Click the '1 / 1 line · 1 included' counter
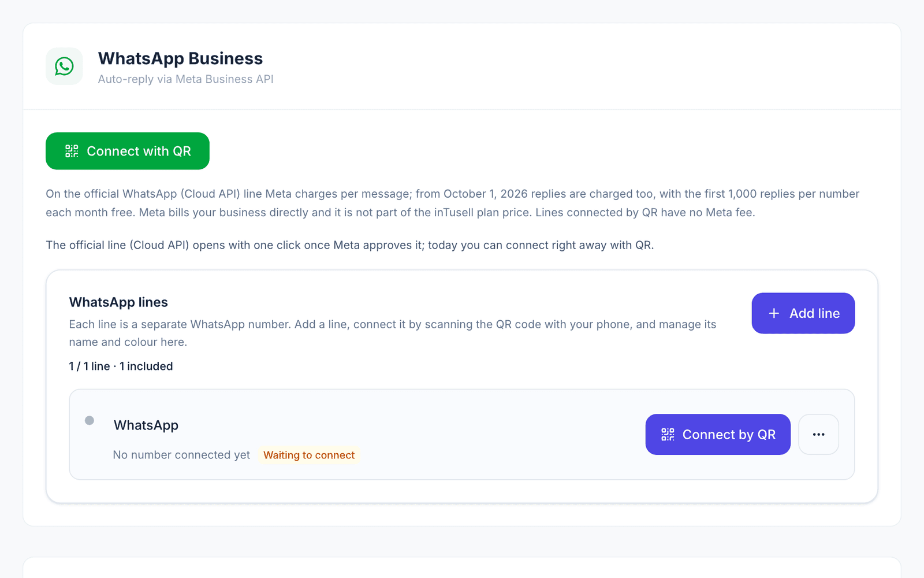The width and height of the screenshot is (924, 578). pyautogui.click(x=121, y=366)
